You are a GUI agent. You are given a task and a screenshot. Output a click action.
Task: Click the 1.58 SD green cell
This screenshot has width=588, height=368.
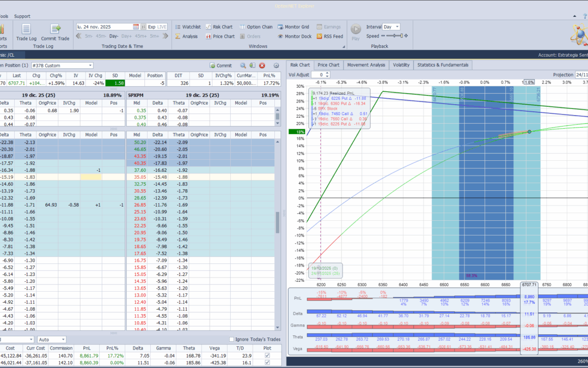point(115,83)
